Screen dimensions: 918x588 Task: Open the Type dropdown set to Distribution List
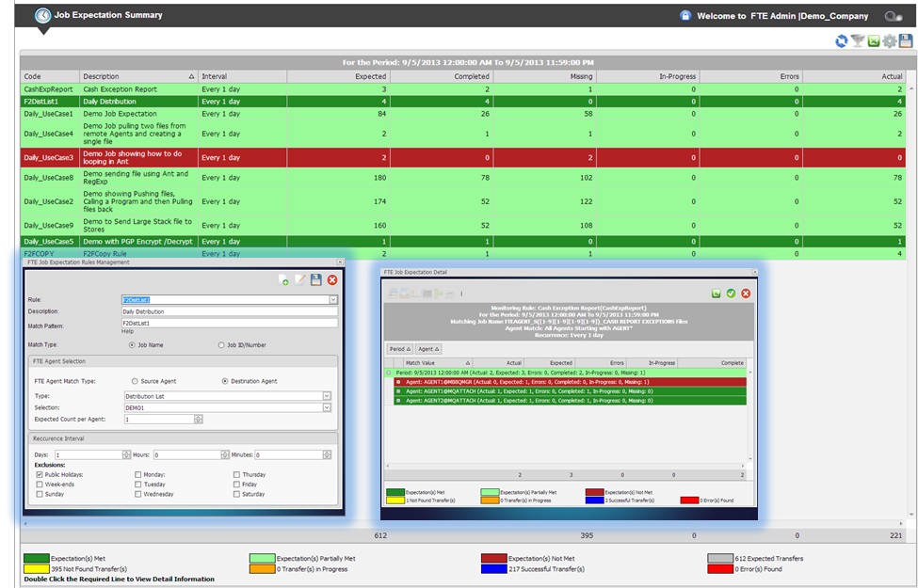coord(326,395)
